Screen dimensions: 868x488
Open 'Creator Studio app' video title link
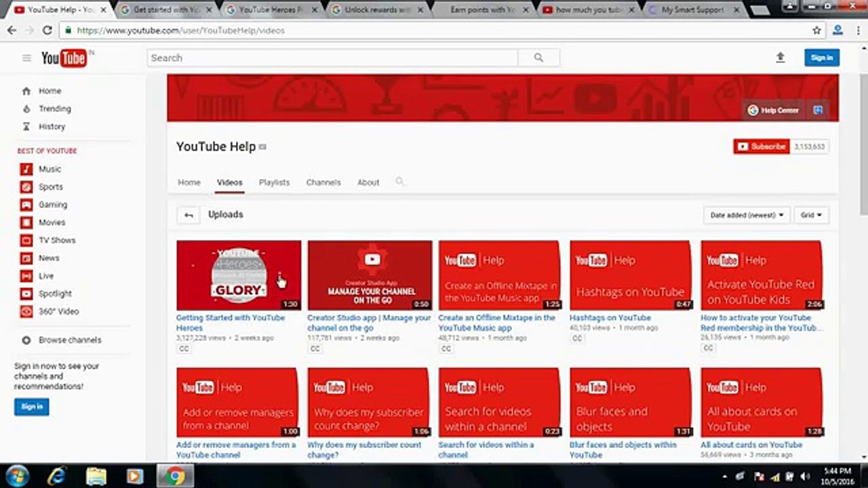click(369, 323)
